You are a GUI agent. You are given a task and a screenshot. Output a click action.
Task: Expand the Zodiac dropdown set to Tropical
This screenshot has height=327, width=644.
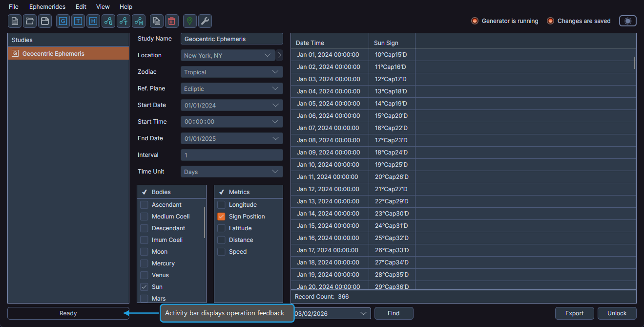coord(231,72)
